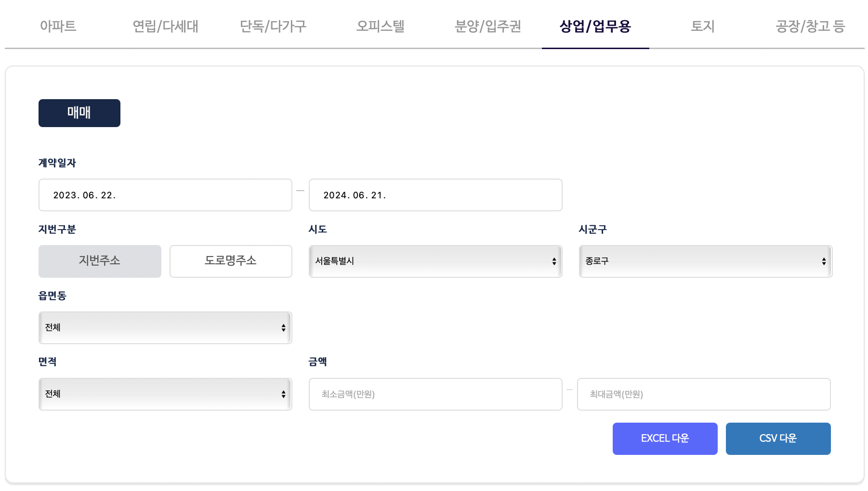Click the contract end date field

(434, 195)
